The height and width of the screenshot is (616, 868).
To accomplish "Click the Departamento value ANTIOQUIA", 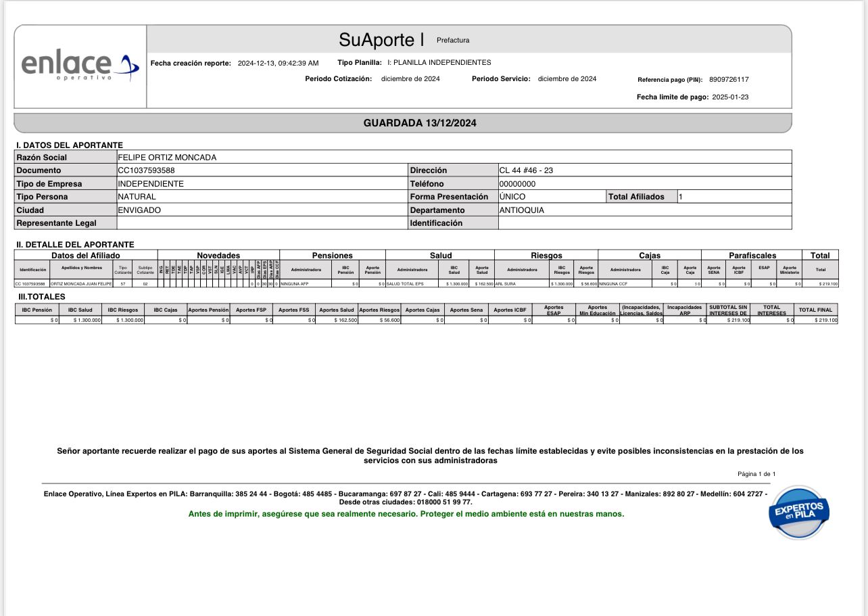I will coord(521,210).
